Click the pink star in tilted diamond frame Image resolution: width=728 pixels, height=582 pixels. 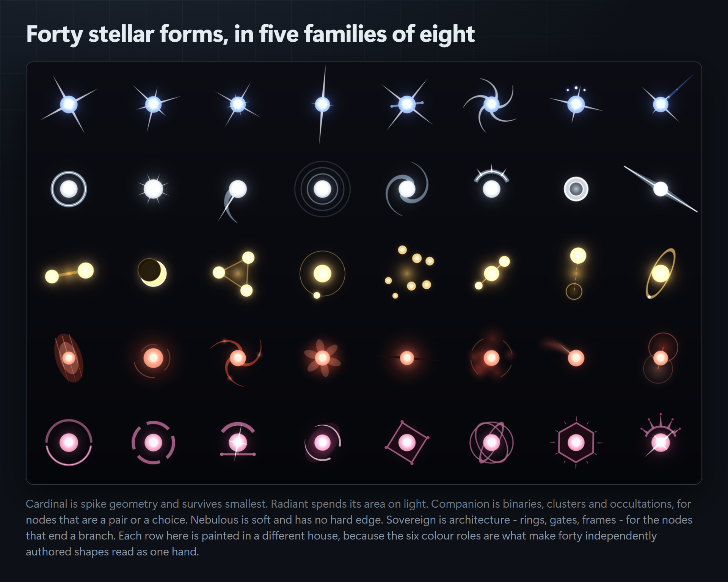click(407, 442)
